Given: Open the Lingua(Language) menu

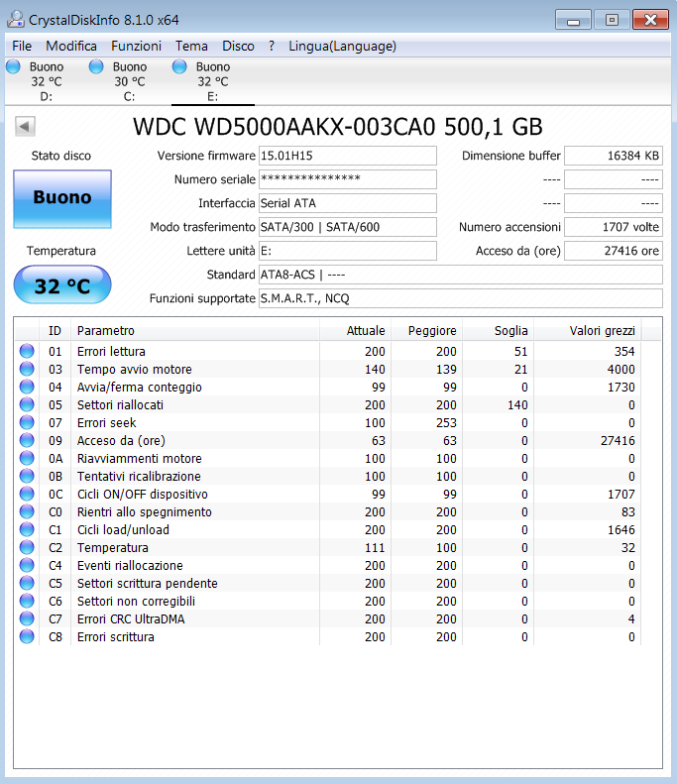Looking at the screenshot, I should [342, 46].
